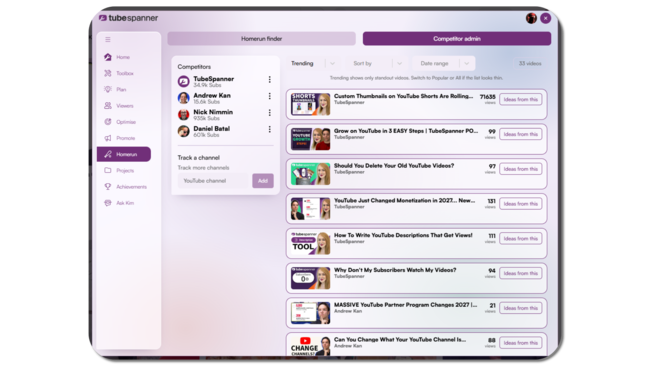Click the YouTube channel input field
650x366 pixels.
click(x=214, y=181)
